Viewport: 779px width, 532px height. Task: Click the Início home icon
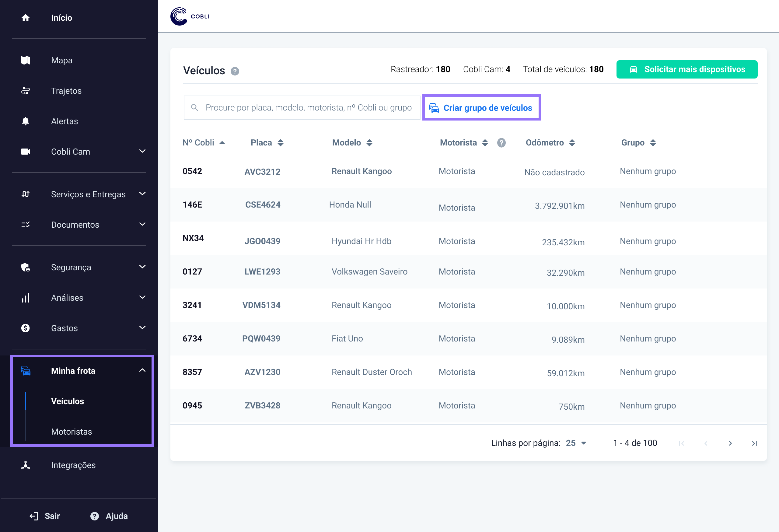click(x=26, y=18)
